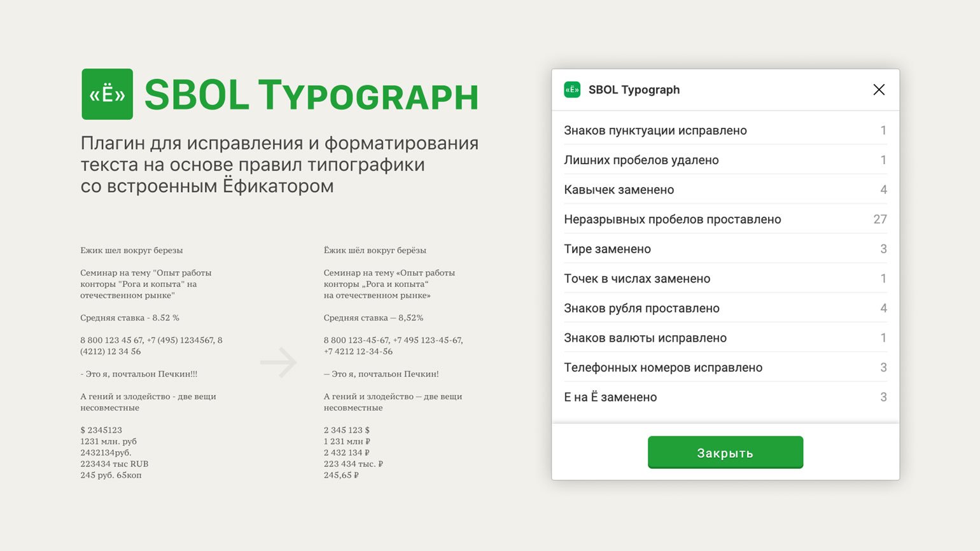This screenshot has width=980, height=551.
Task: Select the row 'Кавычек заменено'
Action: (x=725, y=190)
